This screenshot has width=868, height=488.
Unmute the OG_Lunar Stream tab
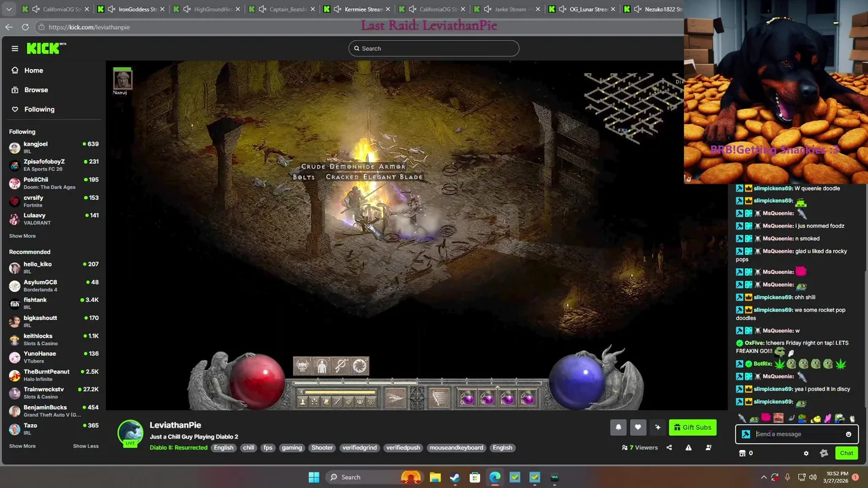coord(562,9)
